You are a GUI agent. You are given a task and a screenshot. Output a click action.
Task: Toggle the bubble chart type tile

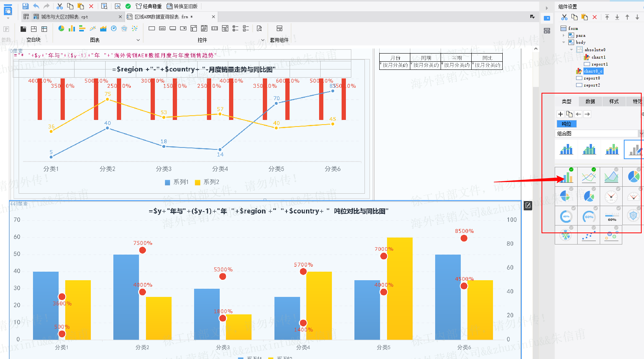[611, 235]
